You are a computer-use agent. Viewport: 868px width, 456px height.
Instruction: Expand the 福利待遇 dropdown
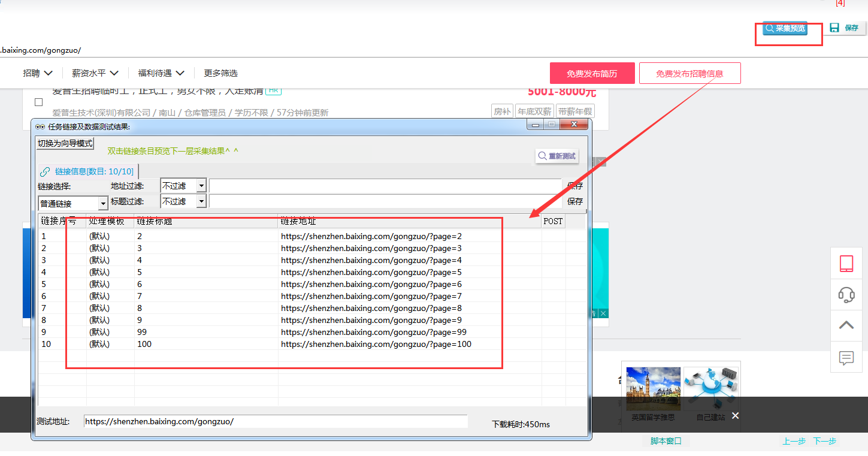(161, 73)
